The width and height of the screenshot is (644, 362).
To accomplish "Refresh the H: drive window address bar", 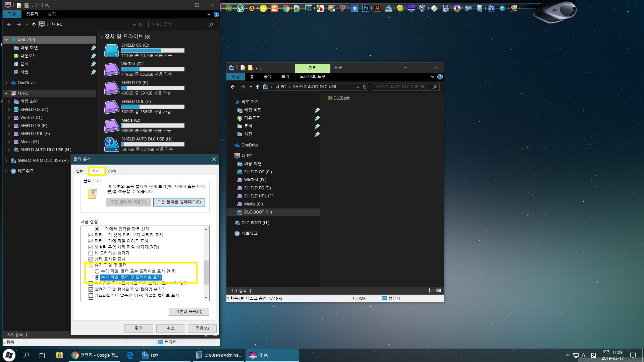I will coord(365,87).
